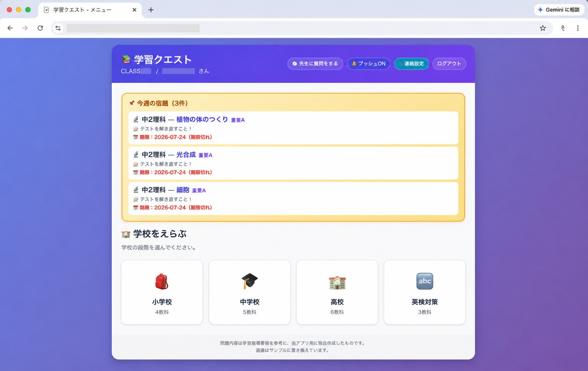Select the 学習クエスト - メニュー tab
This screenshot has height=371, width=588.
pos(90,10)
